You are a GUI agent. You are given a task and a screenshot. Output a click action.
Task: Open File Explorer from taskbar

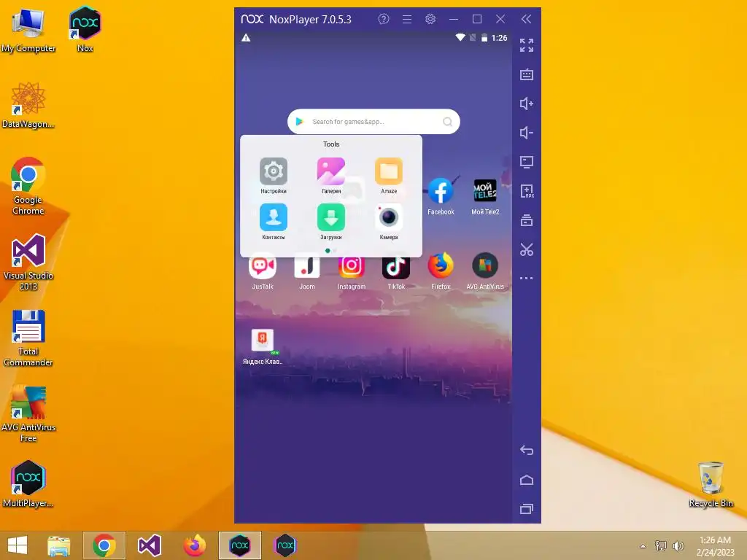pos(58,545)
